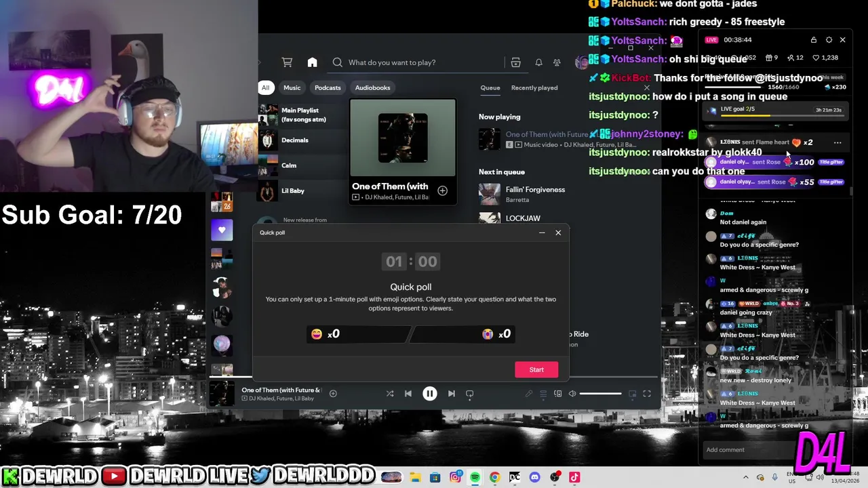Adjust the Spotify volume slider
The width and height of the screenshot is (868, 488).
601,393
